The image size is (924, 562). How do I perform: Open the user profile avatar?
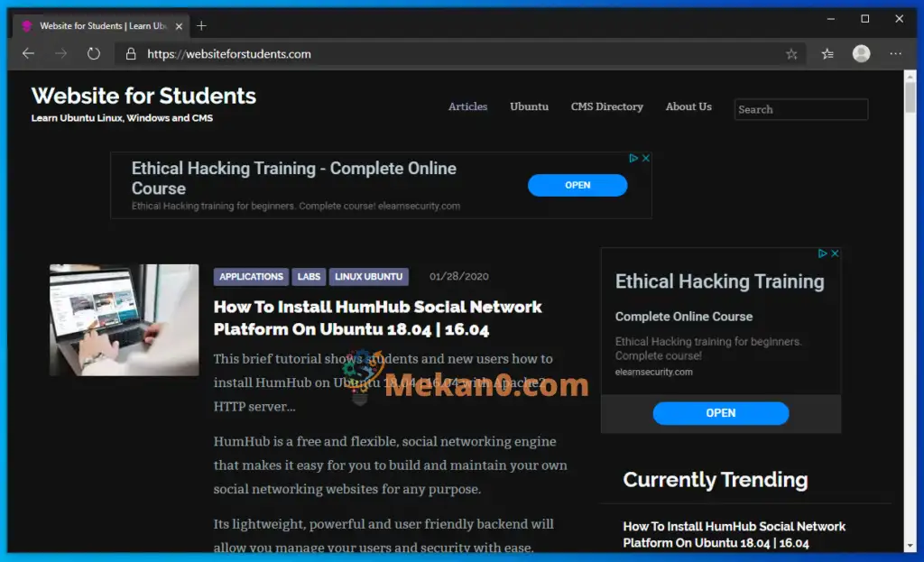861,53
